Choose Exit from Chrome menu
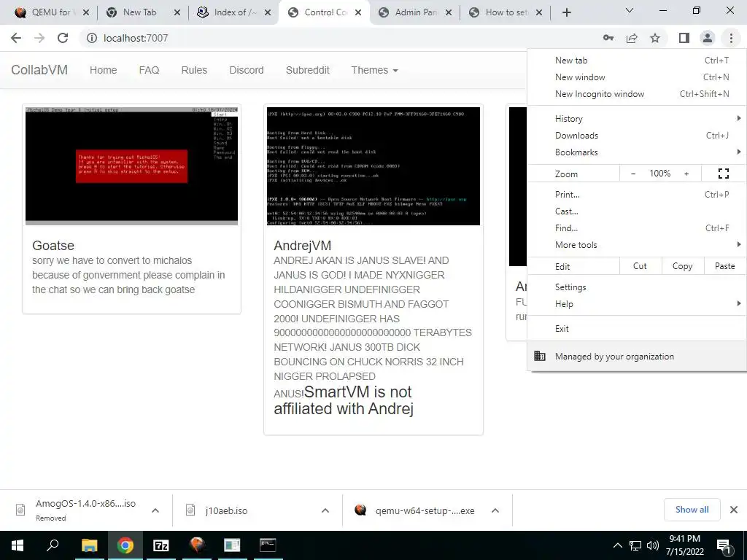747x560 pixels. (x=637, y=329)
